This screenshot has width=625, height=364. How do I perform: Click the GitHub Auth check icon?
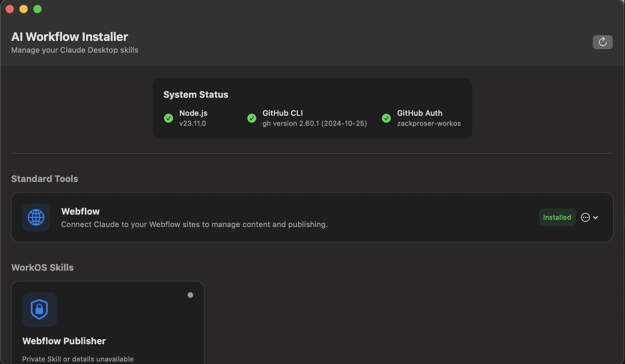[386, 118]
